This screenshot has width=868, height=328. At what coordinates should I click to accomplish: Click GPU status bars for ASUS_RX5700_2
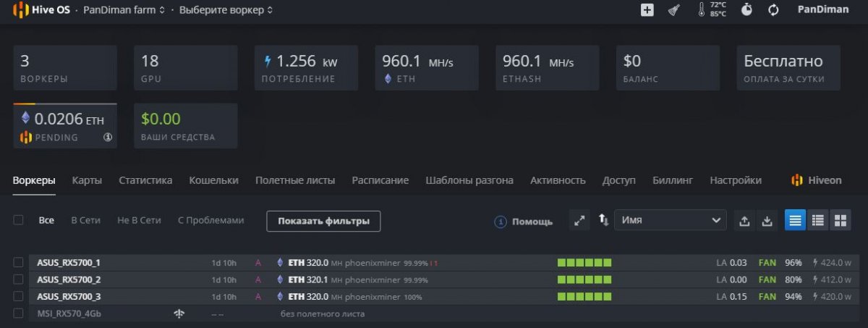click(584, 279)
